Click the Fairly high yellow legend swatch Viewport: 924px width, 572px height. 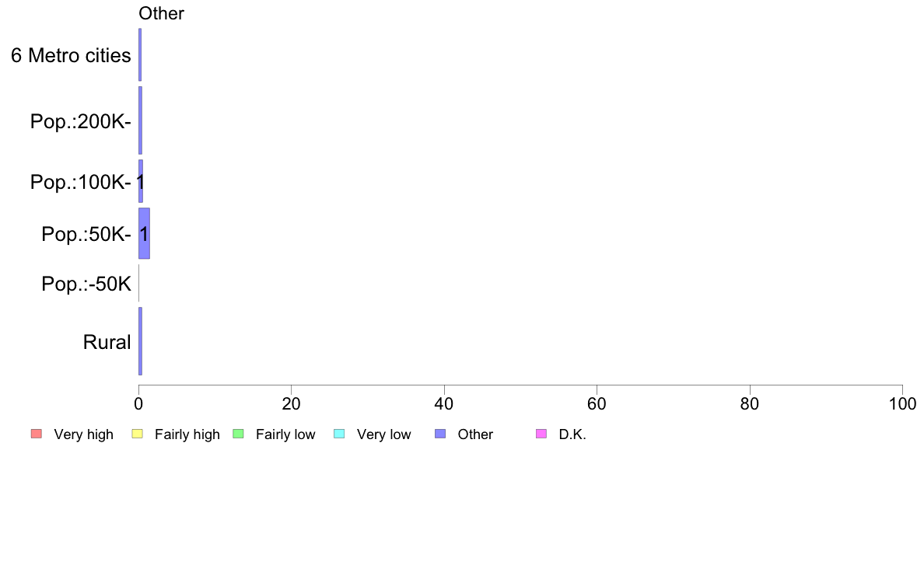(138, 434)
